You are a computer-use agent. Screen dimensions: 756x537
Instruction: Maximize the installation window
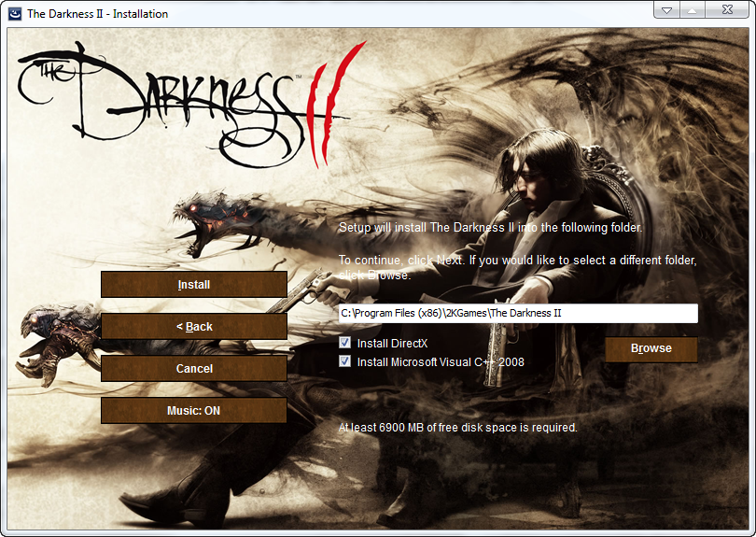click(x=693, y=9)
